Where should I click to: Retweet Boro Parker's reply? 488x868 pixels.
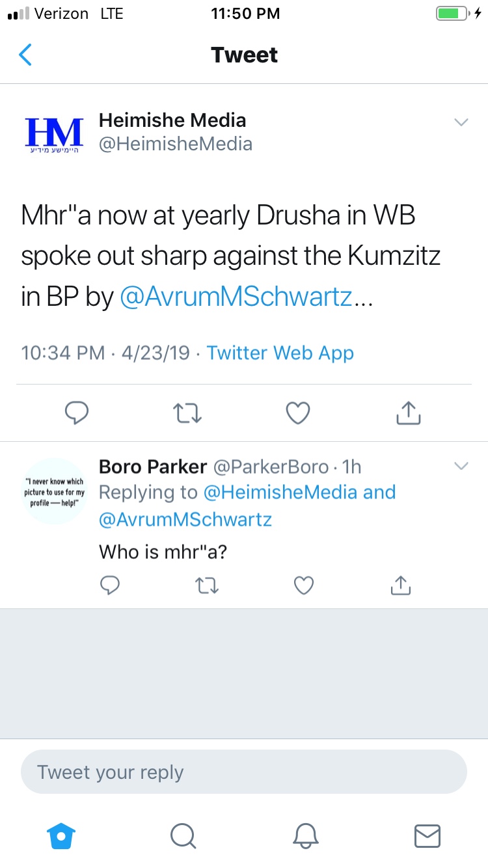(x=207, y=586)
